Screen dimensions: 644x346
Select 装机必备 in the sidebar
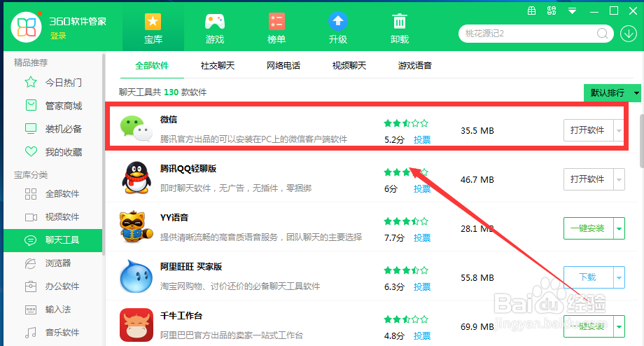click(52, 129)
